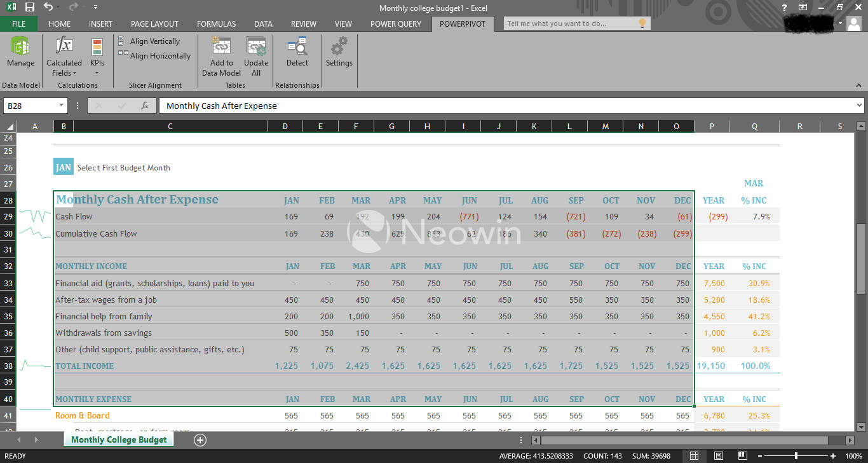Switch to the INSERT ribbon tab
Screen dimensions: 868x463
100,24
